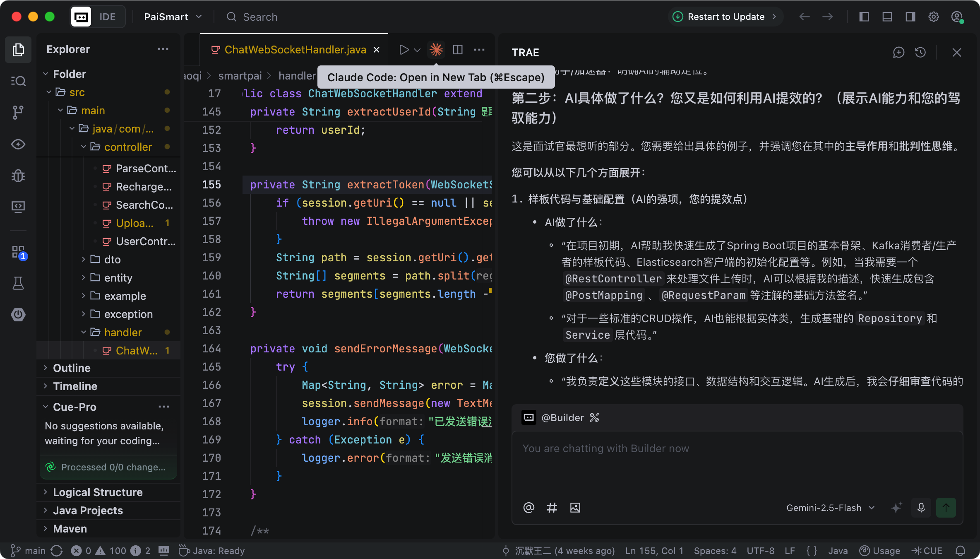
Task: Open the Source Control sidebar icon
Action: pos(18,112)
